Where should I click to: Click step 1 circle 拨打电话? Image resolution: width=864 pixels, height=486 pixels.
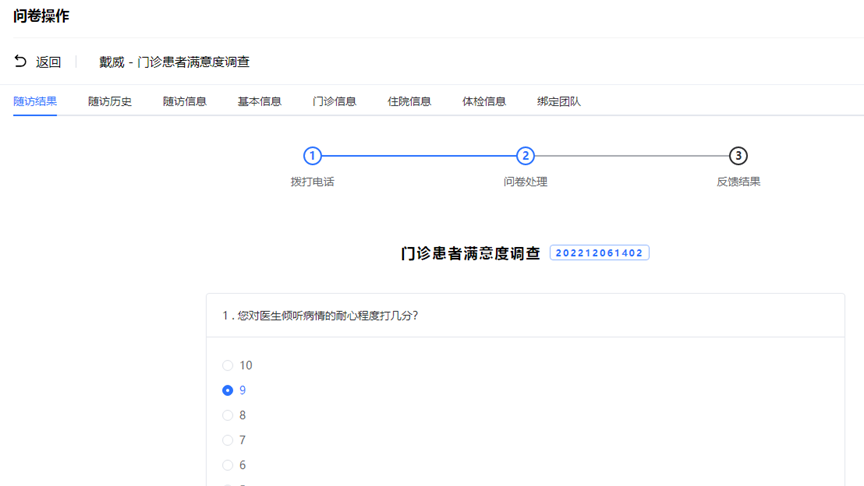coord(312,156)
